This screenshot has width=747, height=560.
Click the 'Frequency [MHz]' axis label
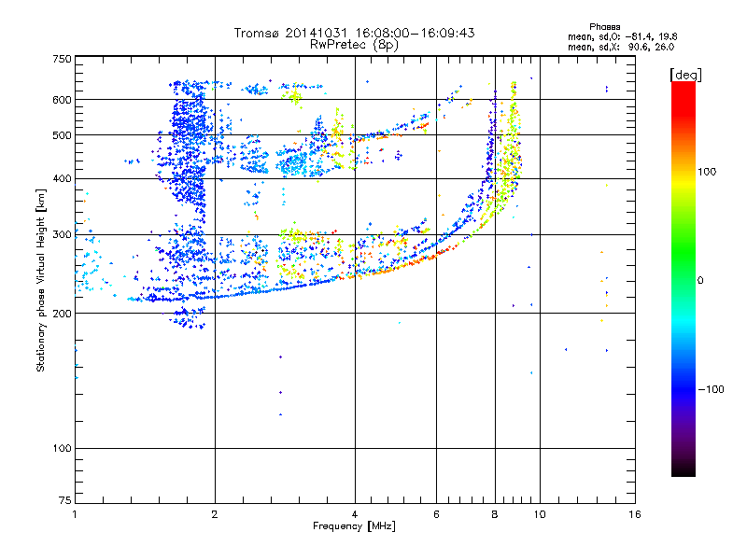354,525
